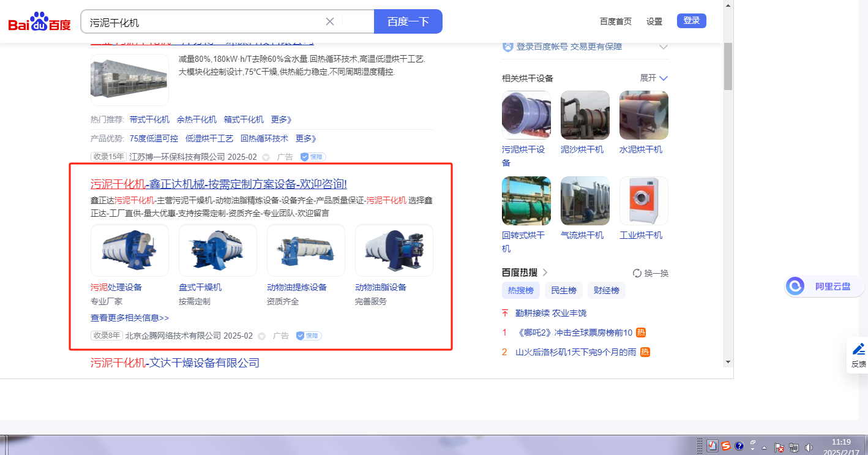Click the 登录百度帐号 交易更有保障 link
This screenshot has height=455, width=868.
pos(569,47)
